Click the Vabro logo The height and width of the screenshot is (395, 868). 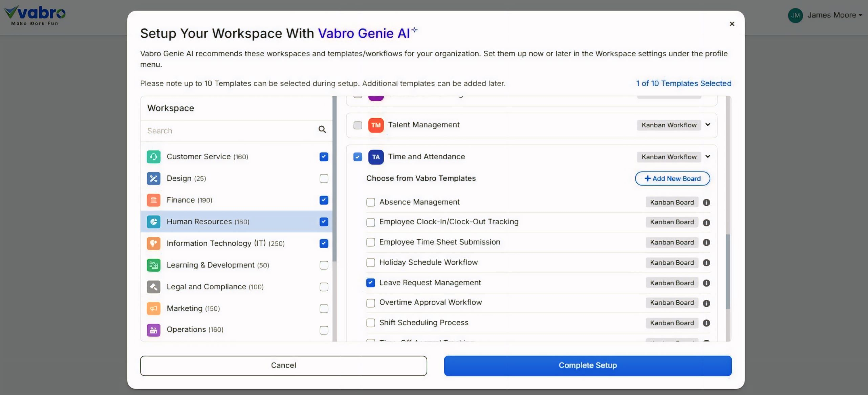(x=35, y=15)
